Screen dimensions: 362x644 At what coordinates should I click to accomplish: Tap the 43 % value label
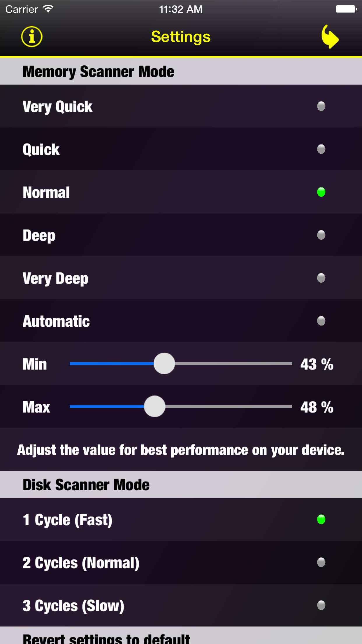pos(317,364)
